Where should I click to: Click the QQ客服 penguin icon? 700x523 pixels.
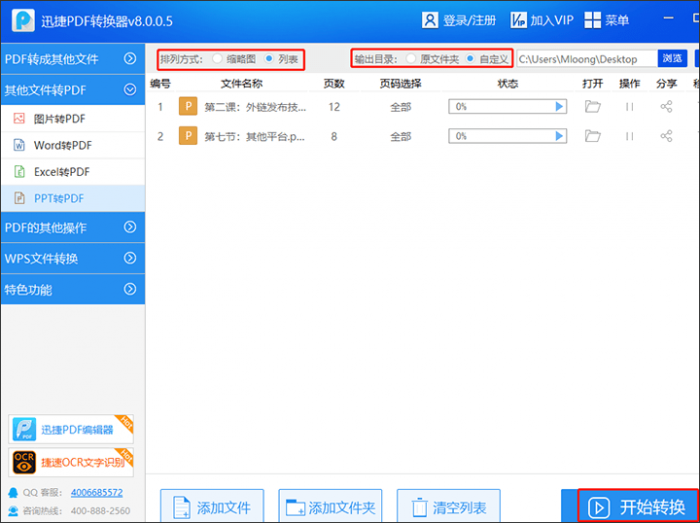(14, 493)
